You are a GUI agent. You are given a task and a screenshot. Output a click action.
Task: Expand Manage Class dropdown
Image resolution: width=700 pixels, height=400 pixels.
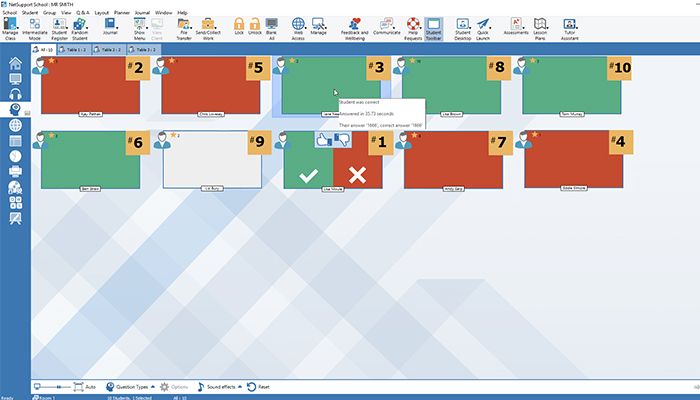pyautogui.click(x=18, y=27)
